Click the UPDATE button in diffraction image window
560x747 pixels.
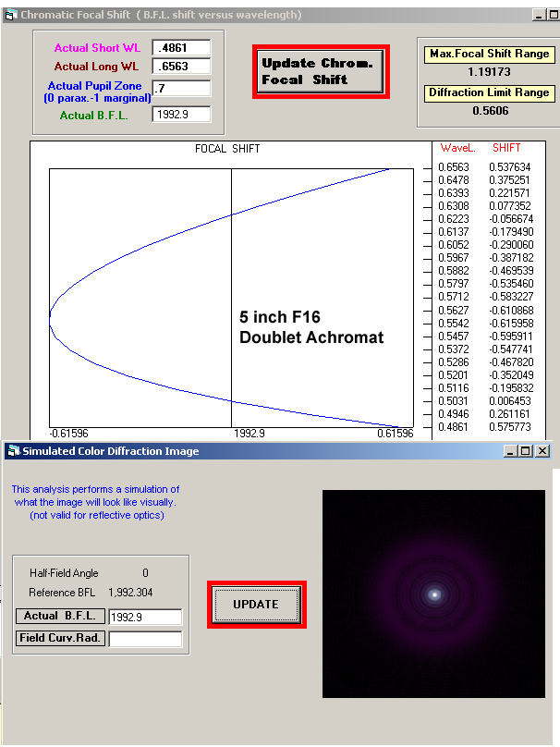click(257, 605)
